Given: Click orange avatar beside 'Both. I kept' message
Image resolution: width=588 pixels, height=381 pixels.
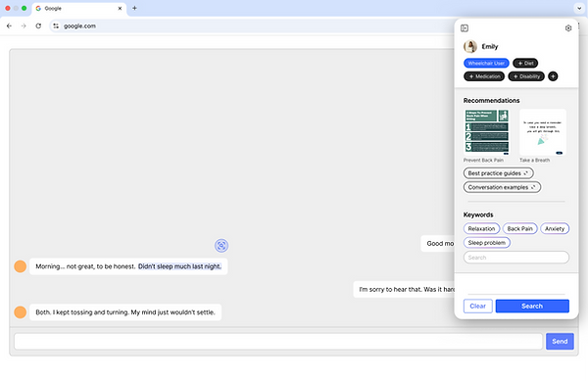Looking at the screenshot, I should [21, 312].
